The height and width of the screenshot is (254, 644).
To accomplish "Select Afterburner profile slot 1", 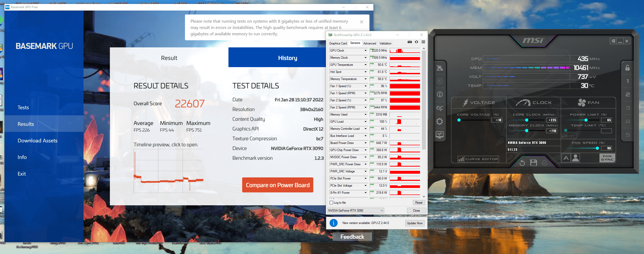I will click(x=627, y=81).
